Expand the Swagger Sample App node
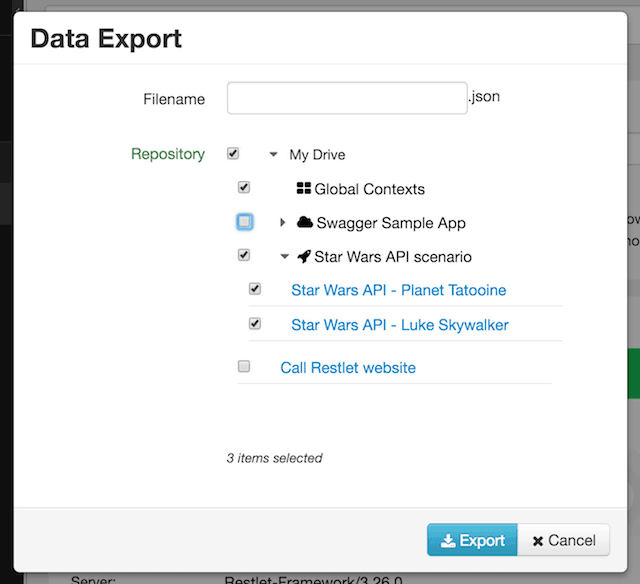Image resolution: width=640 pixels, height=584 pixels. [283, 223]
